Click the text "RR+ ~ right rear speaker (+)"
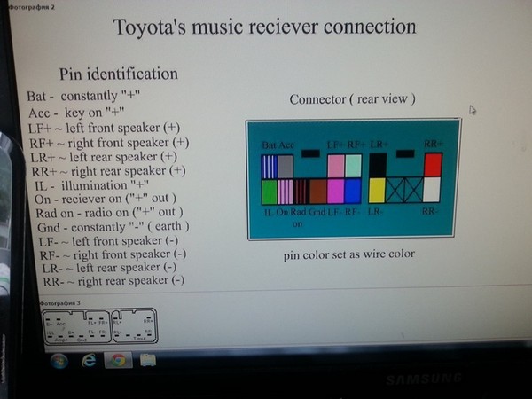The height and width of the screenshot is (399, 532). point(108,171)
